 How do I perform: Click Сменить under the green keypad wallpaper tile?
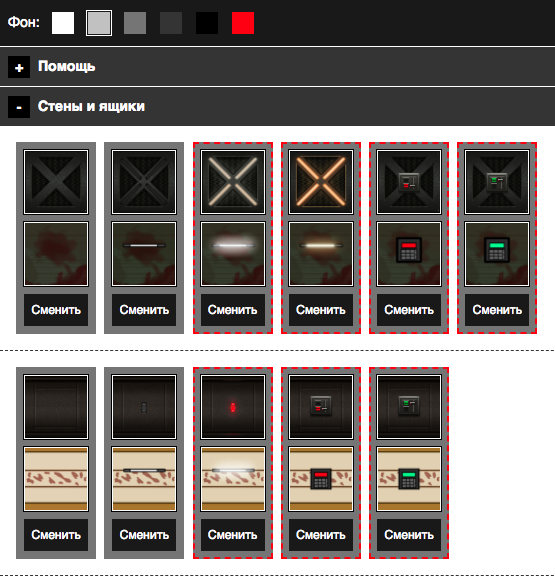tap(409, 535)
